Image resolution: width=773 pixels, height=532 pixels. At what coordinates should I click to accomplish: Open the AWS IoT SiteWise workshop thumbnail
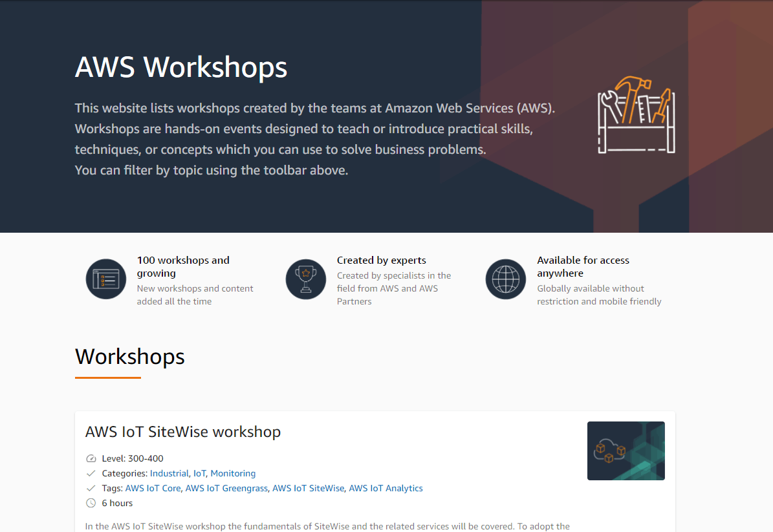[x=626, y=451]
